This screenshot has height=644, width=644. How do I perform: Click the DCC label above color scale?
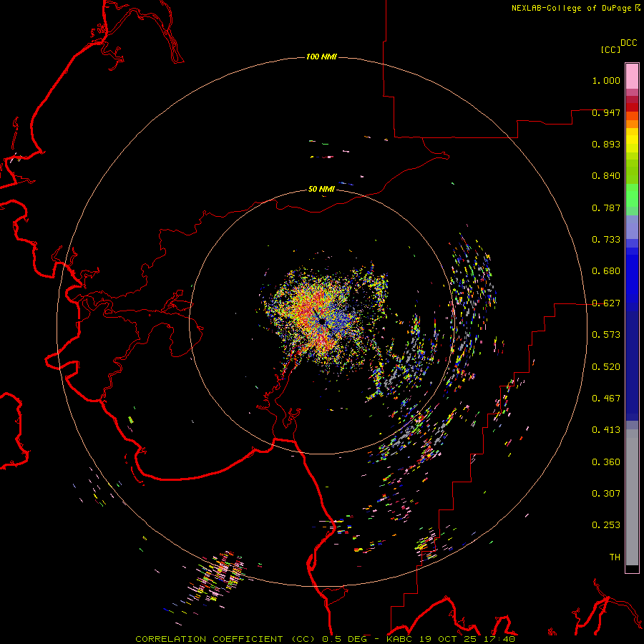629,43
